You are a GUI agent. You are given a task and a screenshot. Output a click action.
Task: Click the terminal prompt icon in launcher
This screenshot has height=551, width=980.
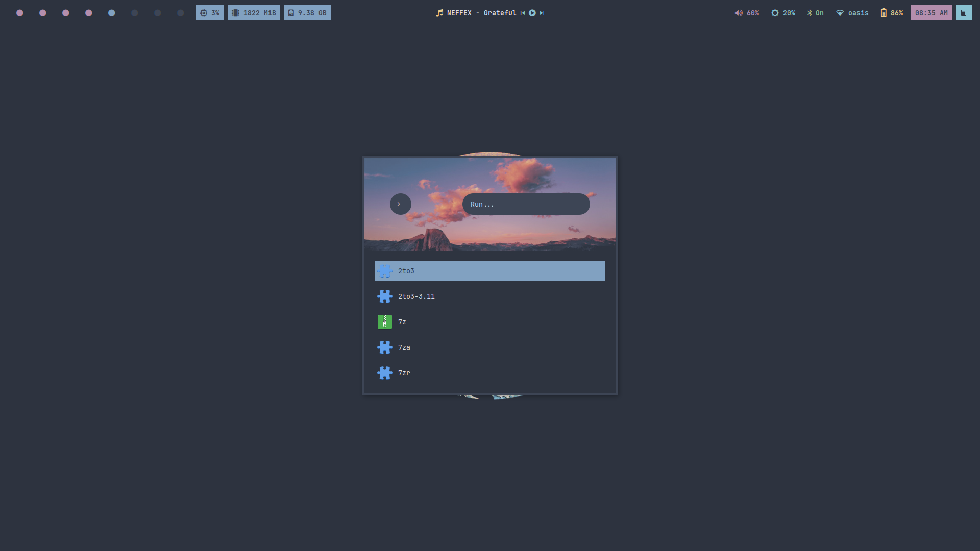pos(401,204)
